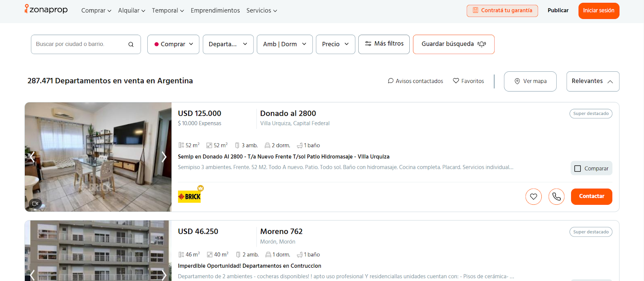Click Villa Urquiza, Capital Federal location text
Viewport: 644px width, 281px height.
pos(295,123)
